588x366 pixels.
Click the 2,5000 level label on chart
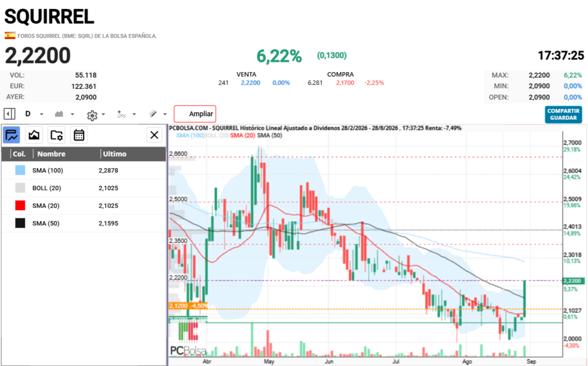point(178,198)
